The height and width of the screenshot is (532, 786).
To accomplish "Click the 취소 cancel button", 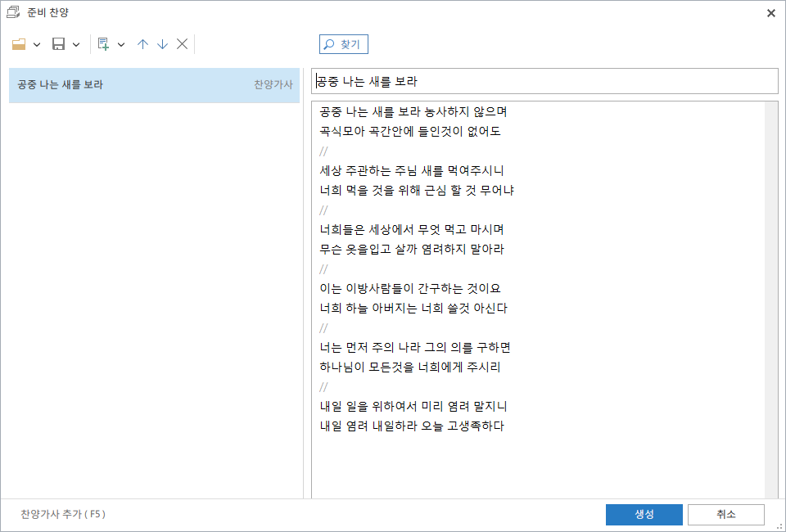I will [x=726, y=515].
